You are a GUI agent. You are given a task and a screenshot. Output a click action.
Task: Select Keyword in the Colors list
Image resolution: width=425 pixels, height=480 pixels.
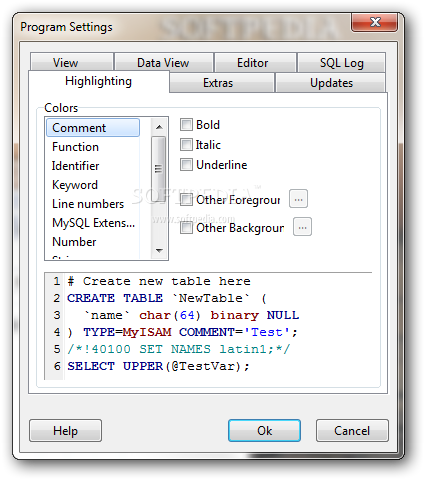[x=93, y=185]
